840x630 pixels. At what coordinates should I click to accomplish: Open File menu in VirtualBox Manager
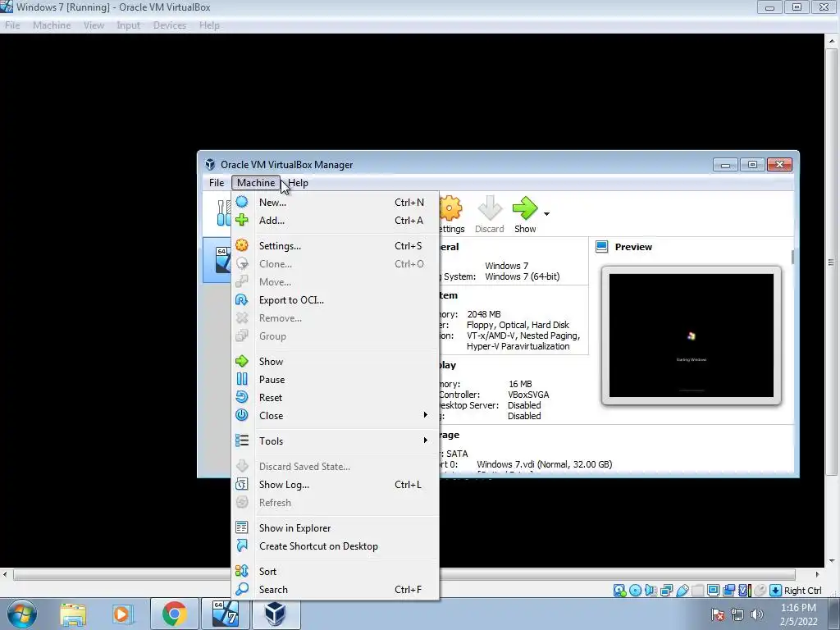click(217, 183)
